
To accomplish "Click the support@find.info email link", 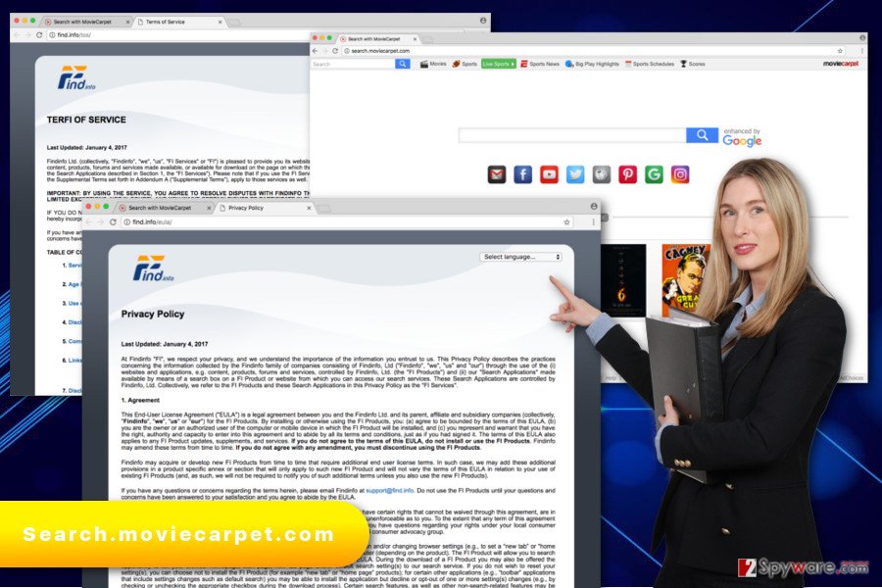I will point(389,490).
